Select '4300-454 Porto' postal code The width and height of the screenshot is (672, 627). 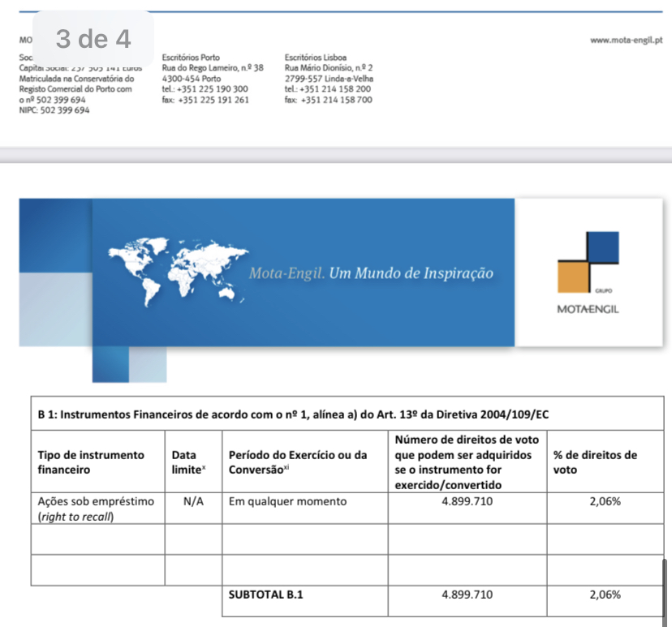[x=192, y=79]
